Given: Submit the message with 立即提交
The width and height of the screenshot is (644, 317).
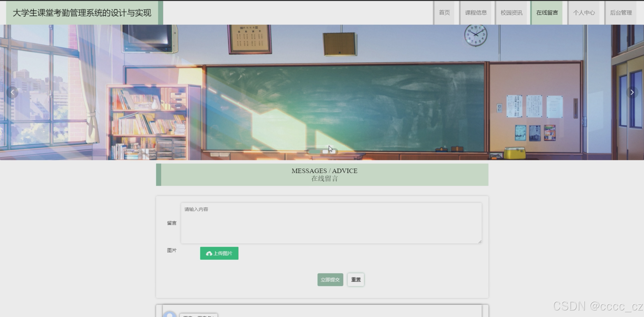Looking at the screenshot, I should pyautogui.click(x=330, y=280).
